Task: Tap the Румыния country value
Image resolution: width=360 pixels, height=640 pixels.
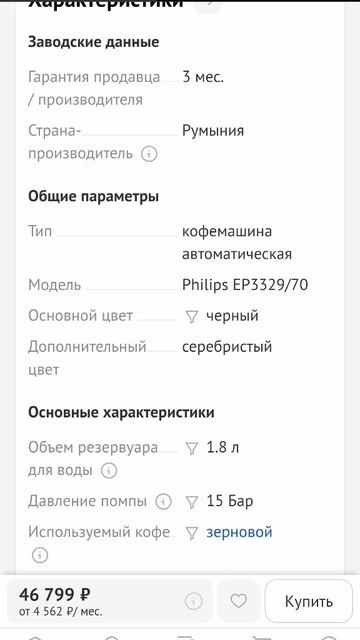Action: pyautogui.click(x=213, y=131)
